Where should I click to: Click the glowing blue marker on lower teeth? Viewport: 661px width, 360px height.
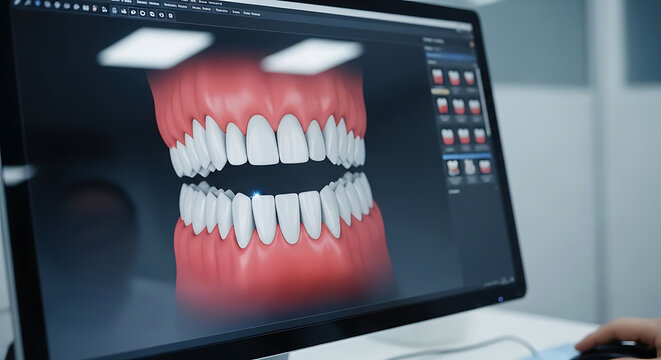(x=256, y=194)
